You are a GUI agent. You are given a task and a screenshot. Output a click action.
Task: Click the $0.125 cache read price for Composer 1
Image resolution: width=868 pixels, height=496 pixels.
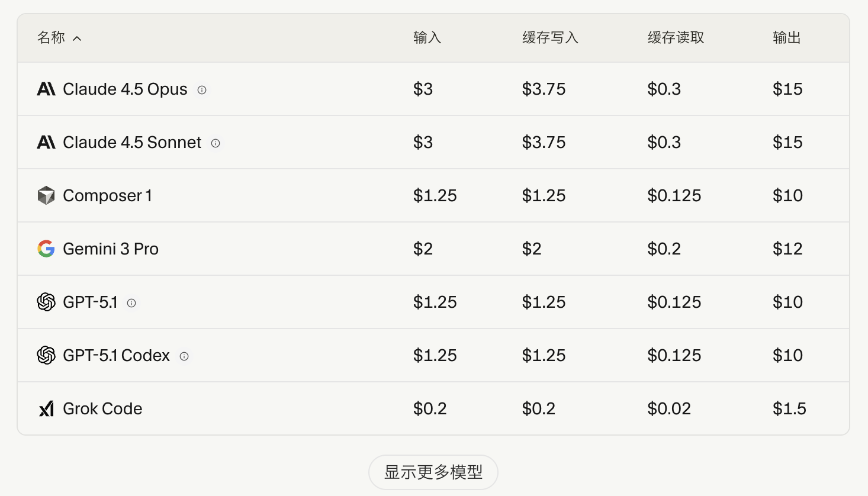674,195
